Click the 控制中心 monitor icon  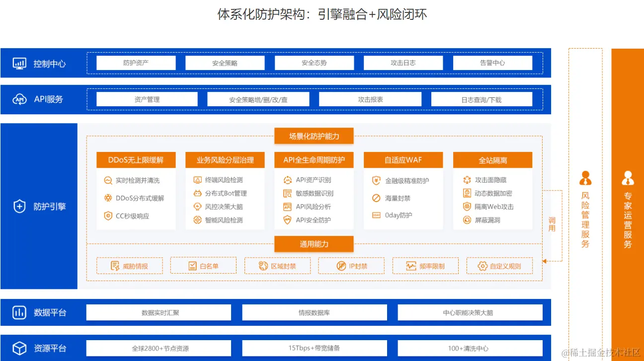19,64
